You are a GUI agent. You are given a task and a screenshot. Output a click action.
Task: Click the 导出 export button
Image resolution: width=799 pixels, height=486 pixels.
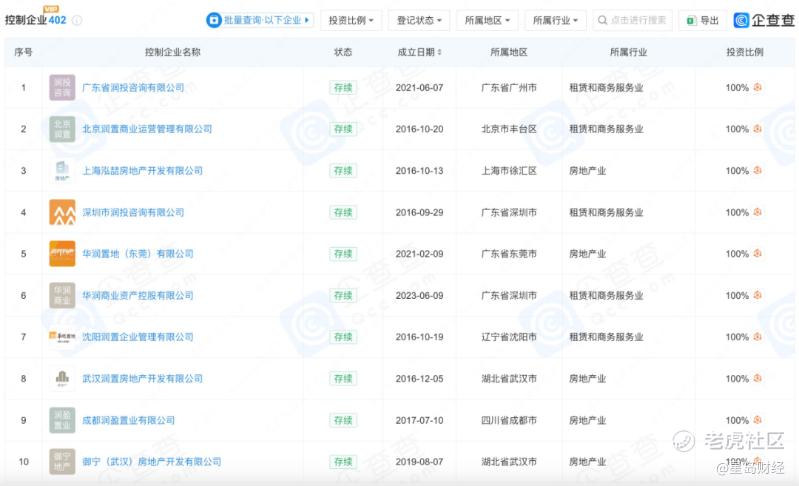tap(703, 20)
